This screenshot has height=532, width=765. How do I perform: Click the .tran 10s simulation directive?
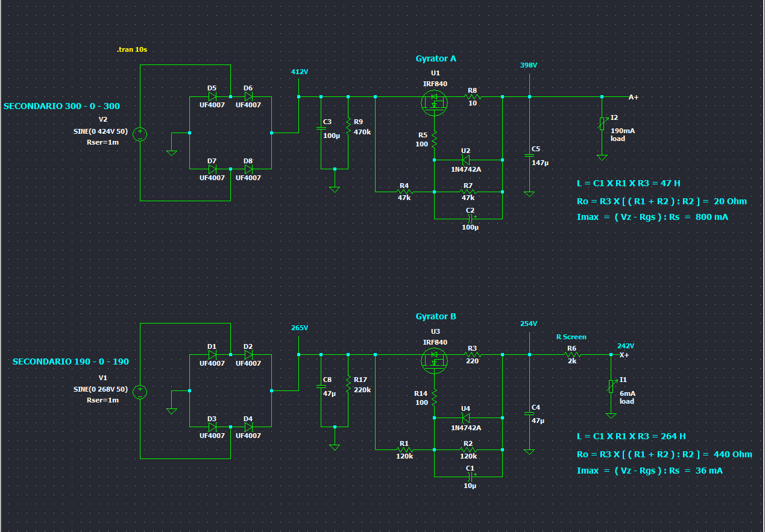click(x=132, y=50)
